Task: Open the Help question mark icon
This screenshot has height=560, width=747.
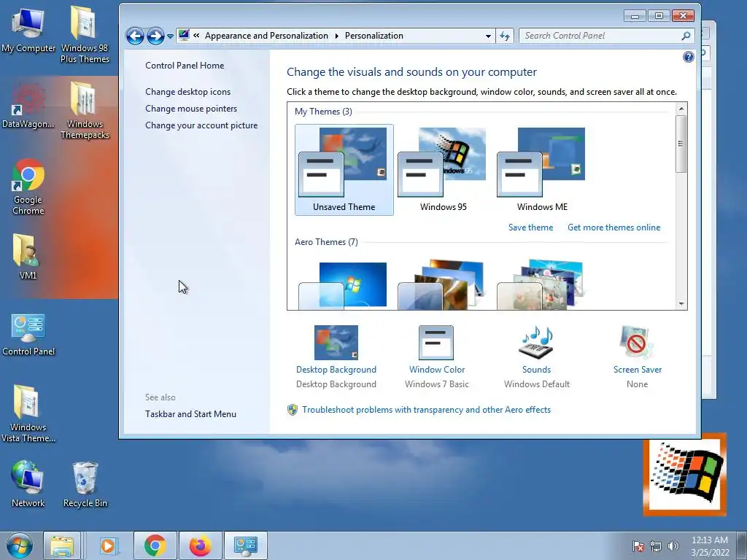Action: tap(688, 57)
